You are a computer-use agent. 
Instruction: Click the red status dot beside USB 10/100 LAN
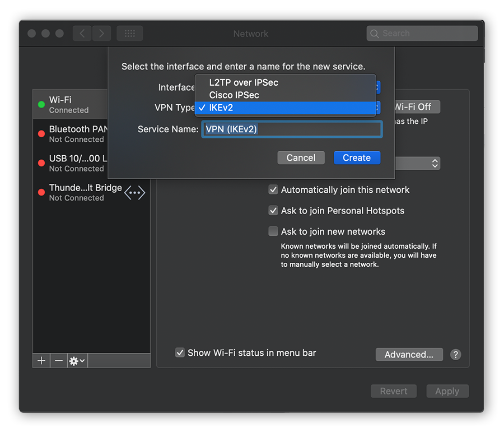click(41, 163)
